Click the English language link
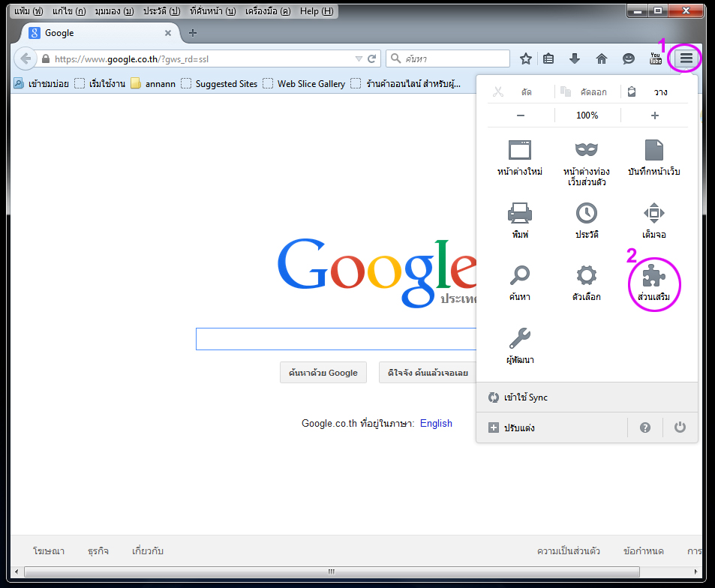This screenshot has height=588, width=715. point(436,423)
